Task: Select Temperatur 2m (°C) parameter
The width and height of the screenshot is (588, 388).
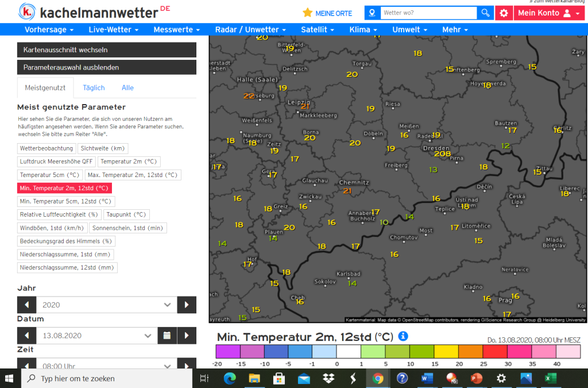Action: [129, 162]
